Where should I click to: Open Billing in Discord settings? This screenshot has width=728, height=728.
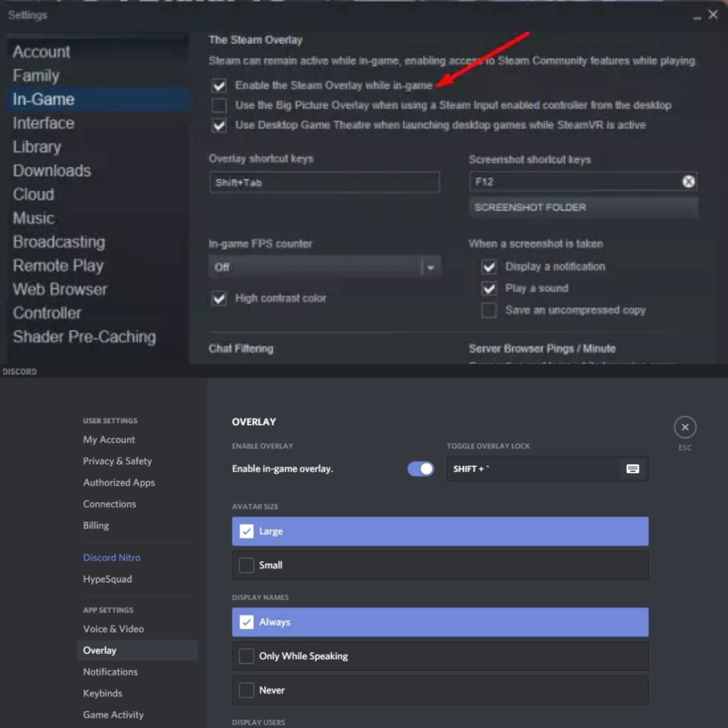point(96,526)
